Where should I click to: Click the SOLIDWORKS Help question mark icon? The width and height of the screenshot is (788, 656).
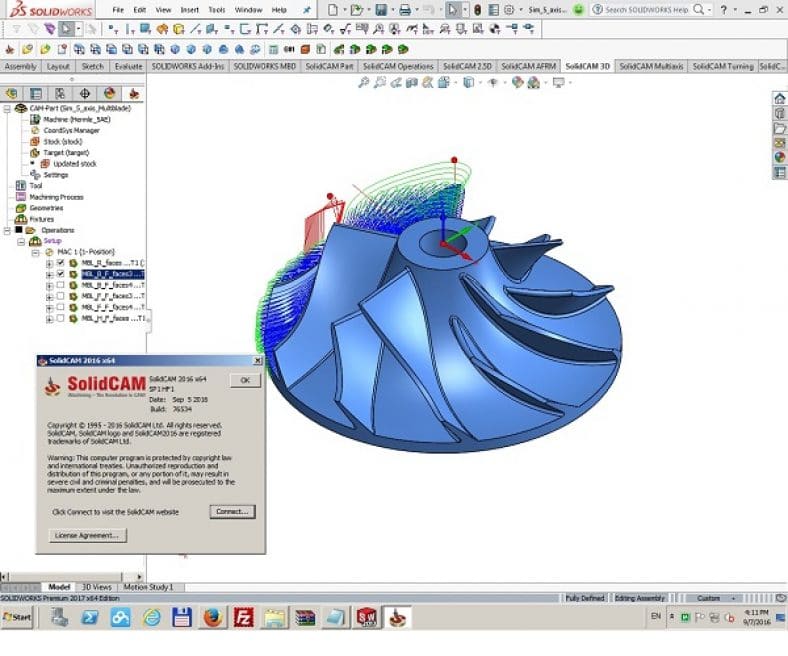point(722,9)
